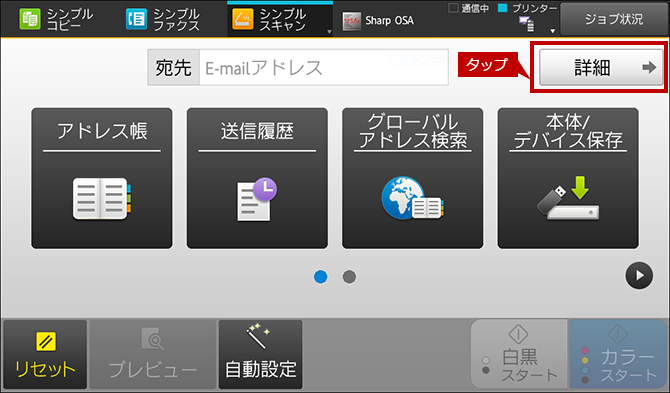The image size is (670, 393).
Task: Switch to シンプルファクス mode
Action: pos(163,20)
